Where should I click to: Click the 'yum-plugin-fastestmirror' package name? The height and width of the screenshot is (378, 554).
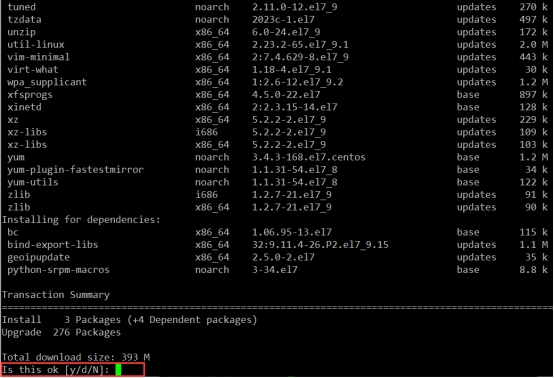pos(76,170)
